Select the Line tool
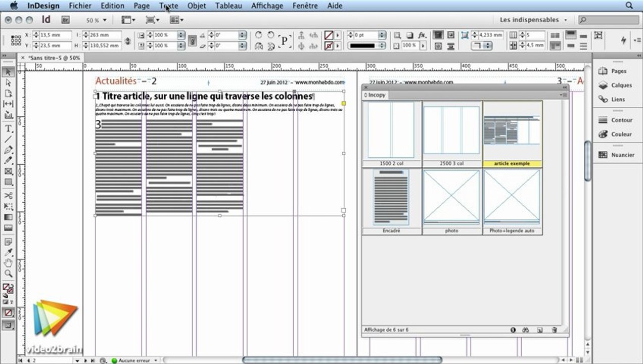This screenshot has height=364, width=643. click(x=8, y=140)
